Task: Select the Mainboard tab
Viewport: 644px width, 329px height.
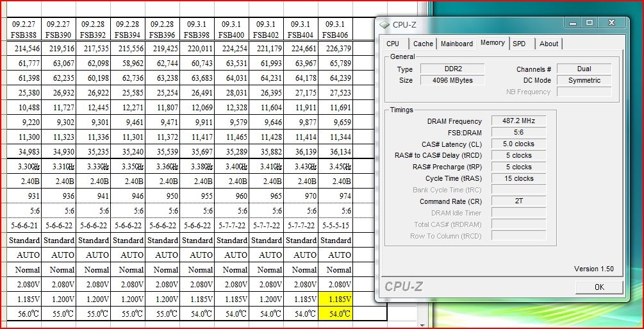Action: pyautogui.click(x=457, y=44)
